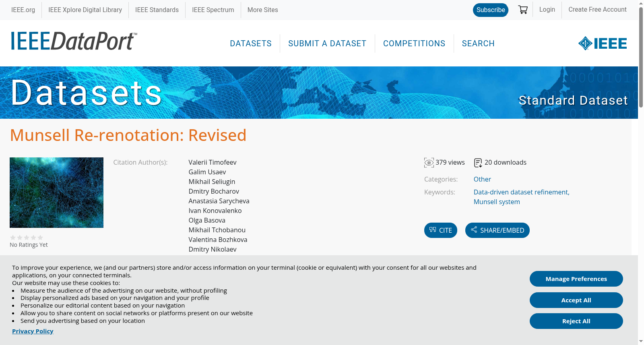Viewport: 644px width, 345px height.
Task: Click the No Ratings Yet text
Action: tap(29, 245)
